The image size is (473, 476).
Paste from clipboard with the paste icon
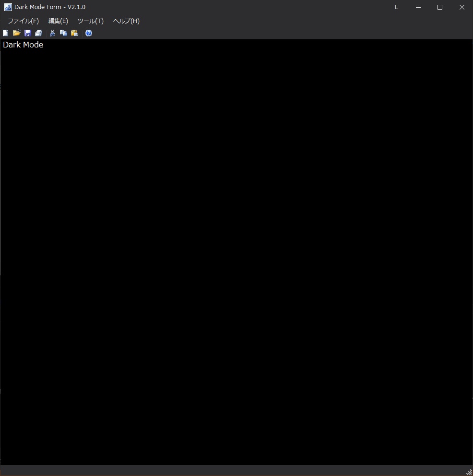point(74,33)
